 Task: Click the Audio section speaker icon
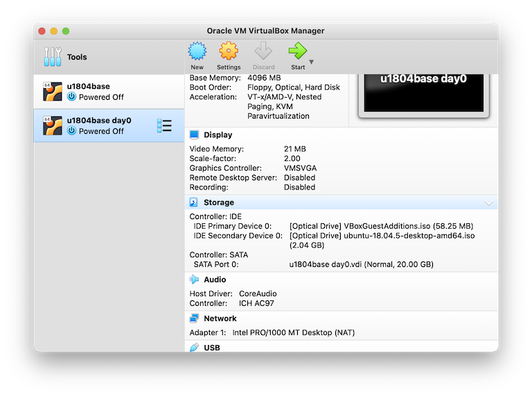click(194, 279)
